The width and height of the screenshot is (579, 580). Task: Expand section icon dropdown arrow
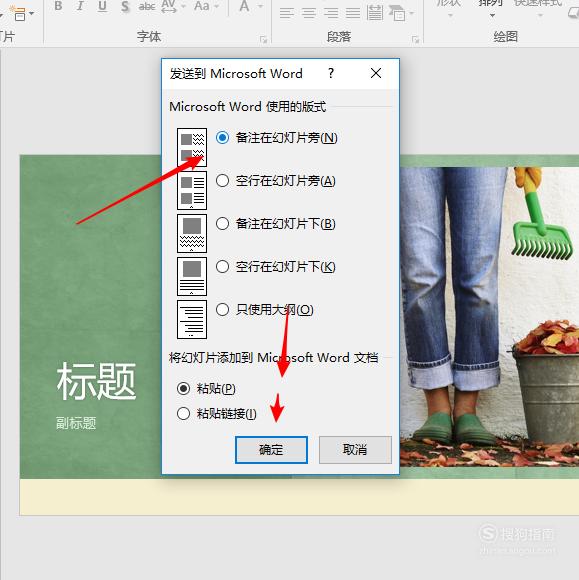[x=31, y=13]
